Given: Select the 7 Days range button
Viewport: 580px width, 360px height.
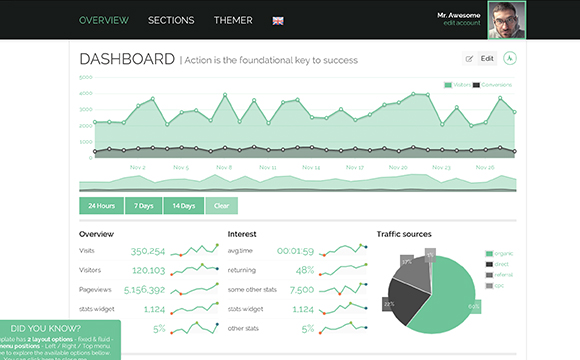Looking at the screenshot, I should tap(144, 206).
